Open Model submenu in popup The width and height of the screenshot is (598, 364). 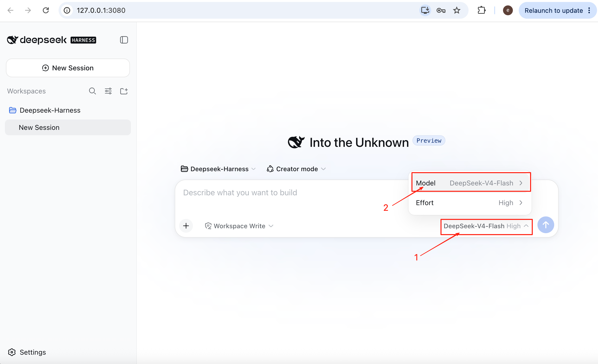(x=470, y=183)
